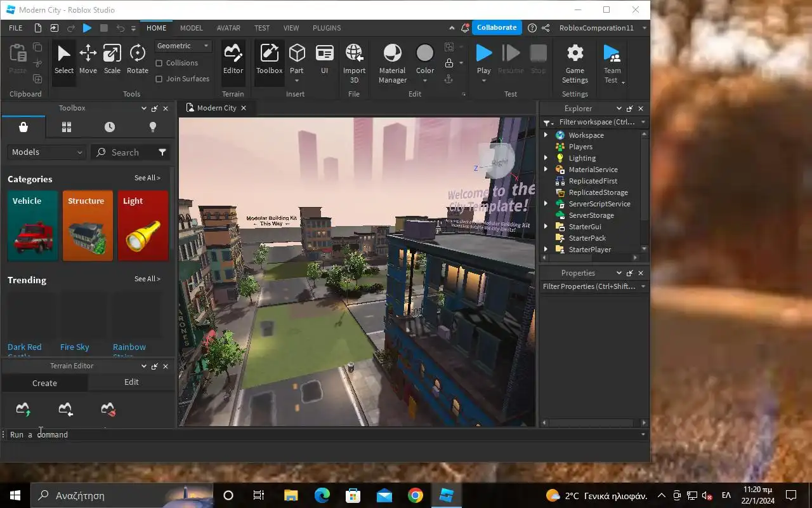Open the Models category dropdown
The width and height of the screenshot is (812, 508).
point(46,152)
